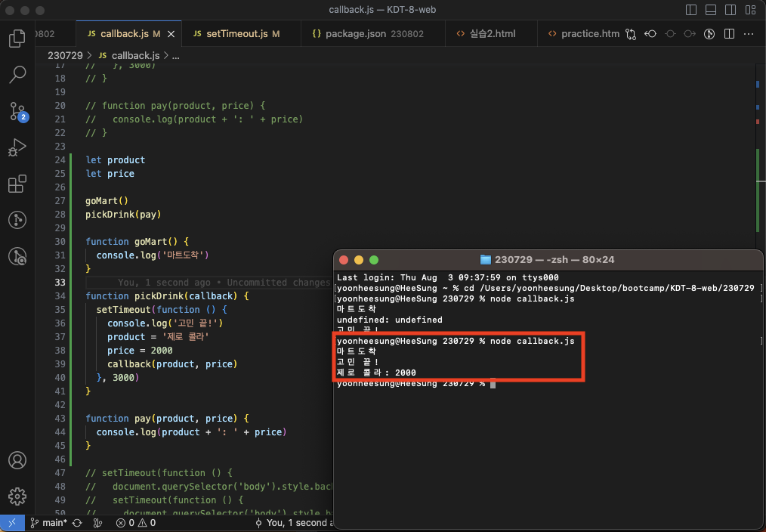Screen dimensions: 766x532
Task: Click the branch-with-arrow icon right of the sync icon in the status bar
Action: pos(97,523)
